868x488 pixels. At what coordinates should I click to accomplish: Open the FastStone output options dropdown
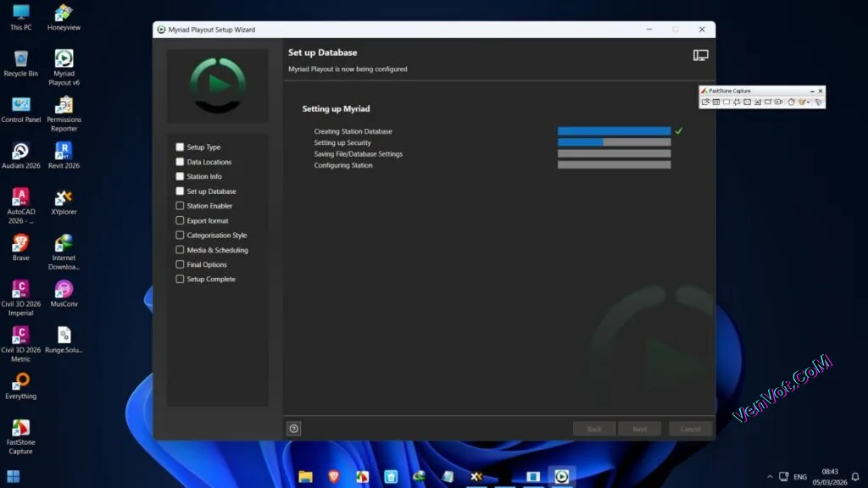(x=806, y=102)
